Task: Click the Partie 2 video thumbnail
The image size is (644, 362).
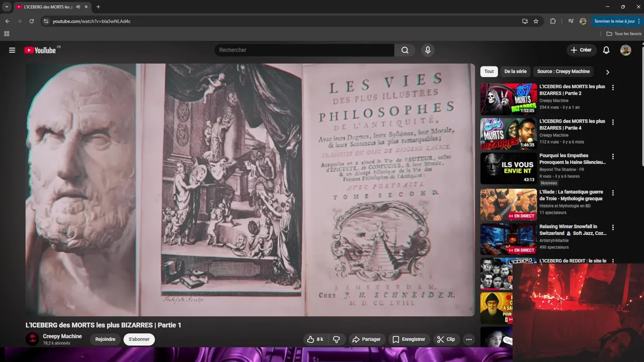Action: pyautogui.click(x=509, y=100)
